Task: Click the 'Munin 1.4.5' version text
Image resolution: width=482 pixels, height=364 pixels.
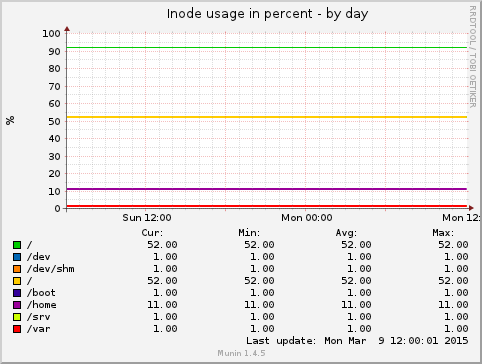Action: pos(241,353)
